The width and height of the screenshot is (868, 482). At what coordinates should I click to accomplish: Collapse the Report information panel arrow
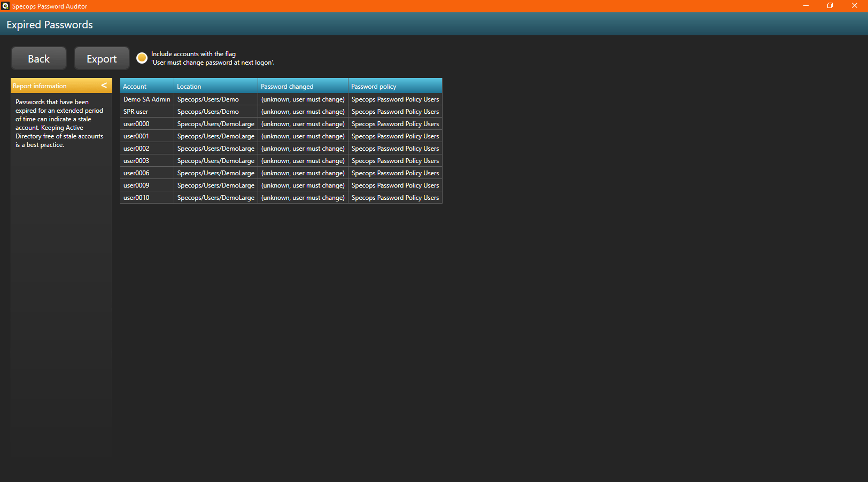(x=104, y=85)
